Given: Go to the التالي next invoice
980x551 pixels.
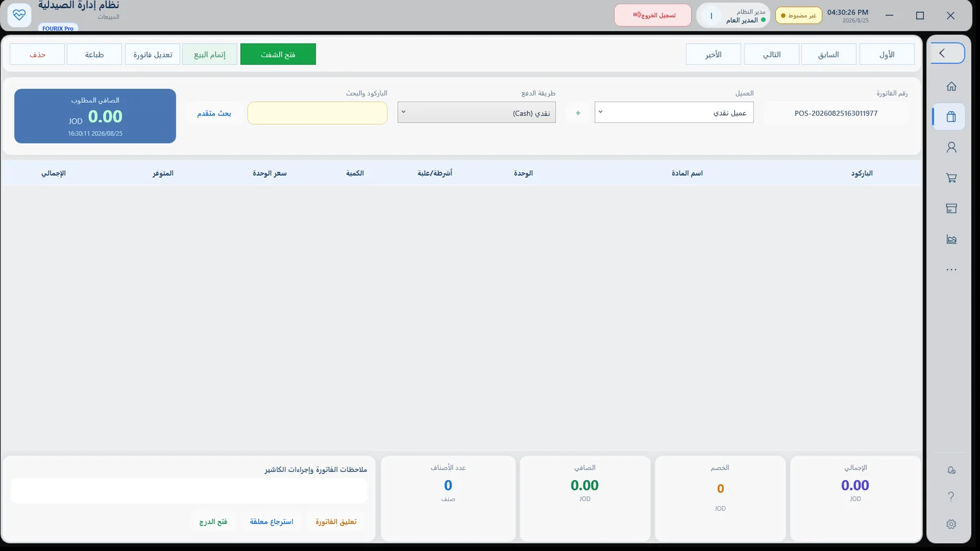Looking at the screenshot, I should tap(772, 54).
